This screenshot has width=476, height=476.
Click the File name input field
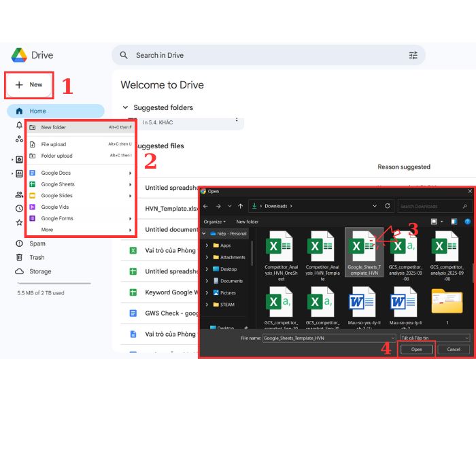click(329, 338)
